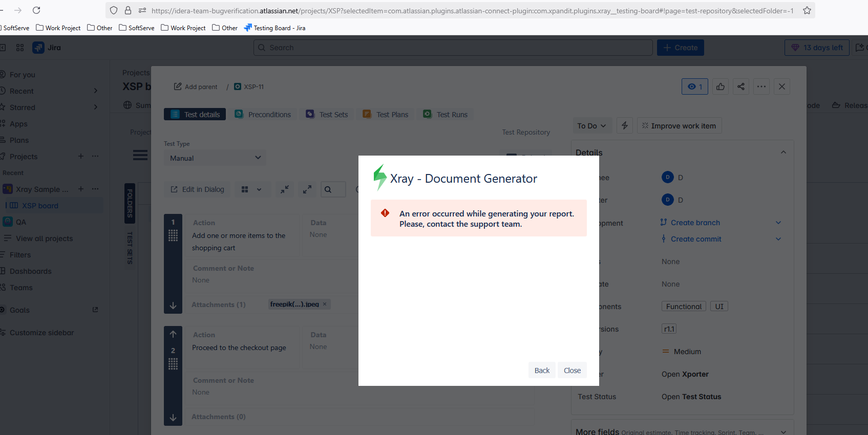
Task: Vote with the thumbs-up icon
Action: [721, 86]
